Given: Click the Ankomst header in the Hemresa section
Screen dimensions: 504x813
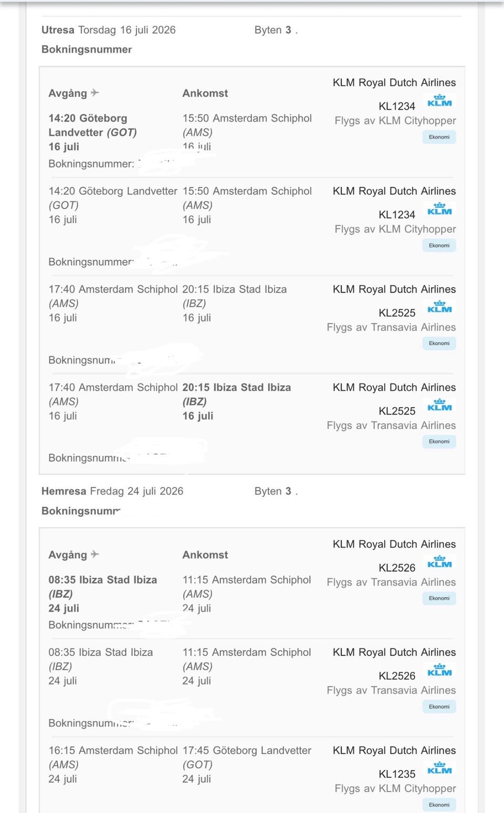Looking at the screenshot, I should (205, 555).
